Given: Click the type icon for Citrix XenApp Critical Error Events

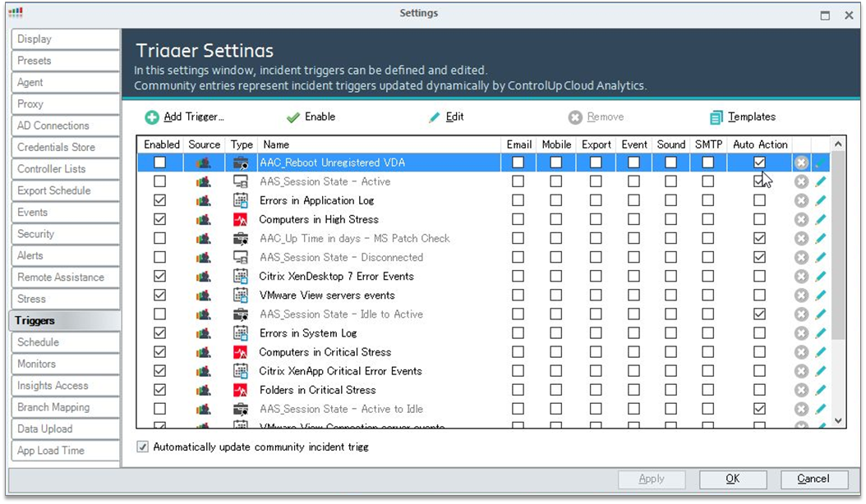Looking at the screenshot, I should click(x=240, y=371).
